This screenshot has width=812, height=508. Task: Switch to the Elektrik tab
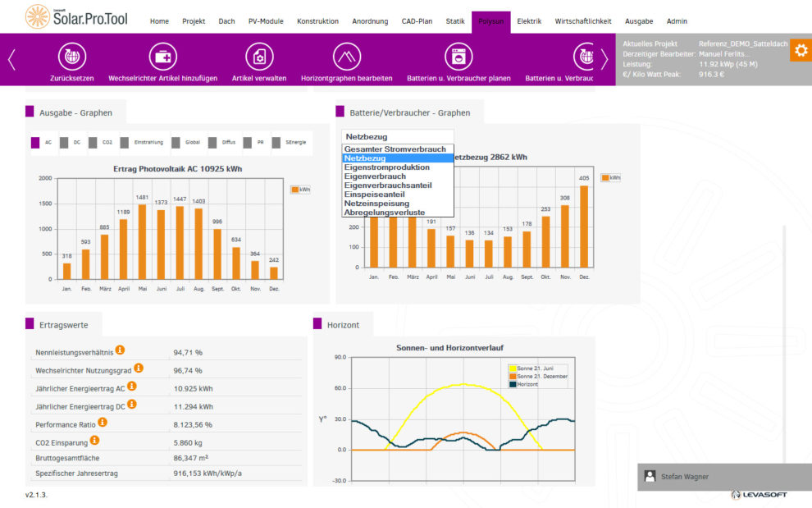[x=529, y=21]
